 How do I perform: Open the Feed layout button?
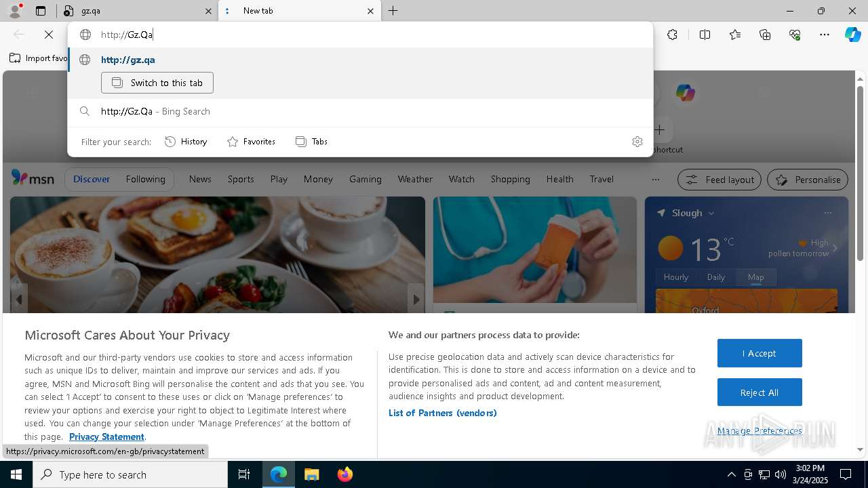pos(719,180)
